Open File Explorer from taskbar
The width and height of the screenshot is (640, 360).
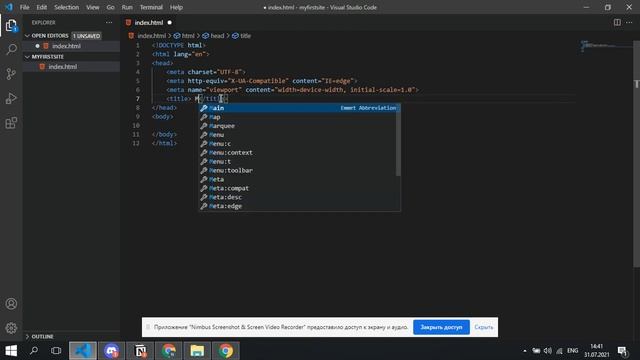tap(197, 351)
